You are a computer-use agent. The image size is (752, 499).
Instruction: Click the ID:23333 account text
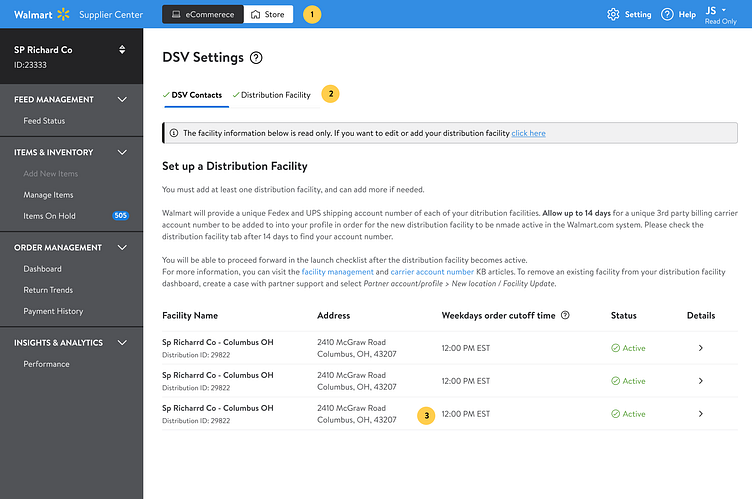click(30, 65)
